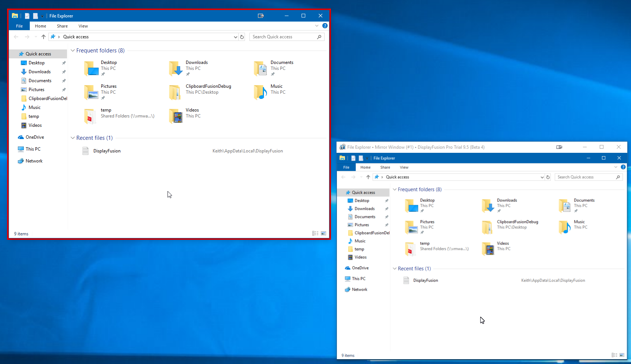
Task: Select OneDrive in the red-bordered window's sidebar
Action: pyautogui.click(x=35, y=137)
